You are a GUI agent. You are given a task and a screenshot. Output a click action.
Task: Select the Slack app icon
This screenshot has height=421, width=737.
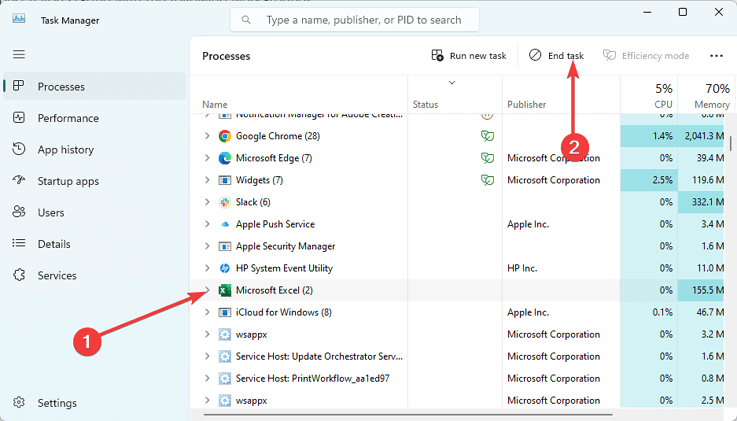coord(225,202)
